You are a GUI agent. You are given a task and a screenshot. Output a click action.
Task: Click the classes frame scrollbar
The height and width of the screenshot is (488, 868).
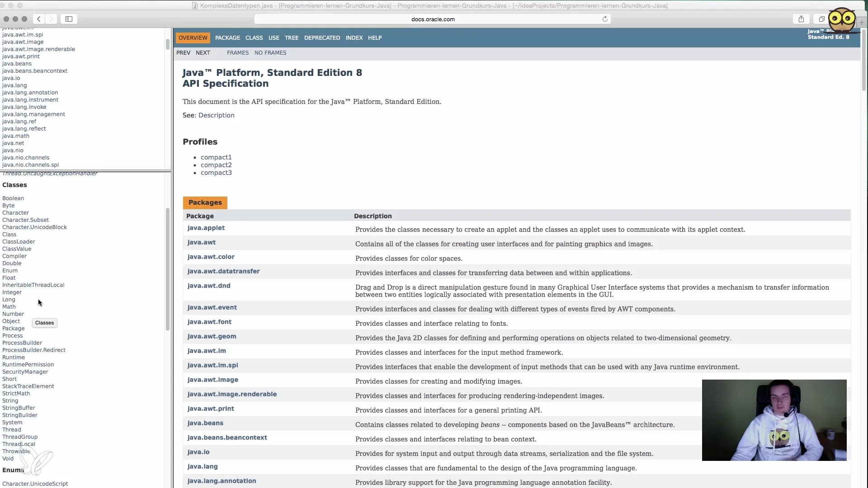pos(168,269)
